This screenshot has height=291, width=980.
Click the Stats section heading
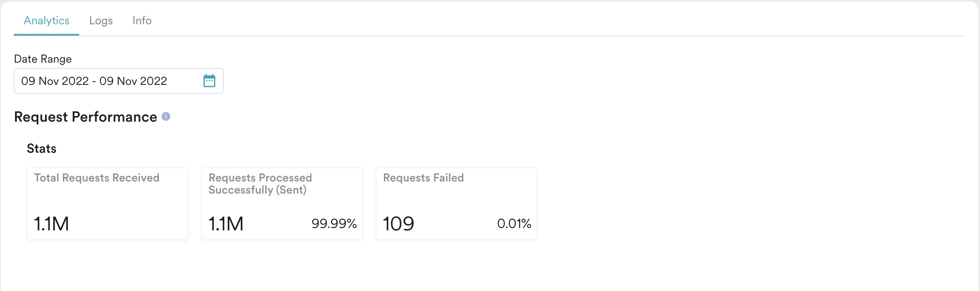pos(41,148)
